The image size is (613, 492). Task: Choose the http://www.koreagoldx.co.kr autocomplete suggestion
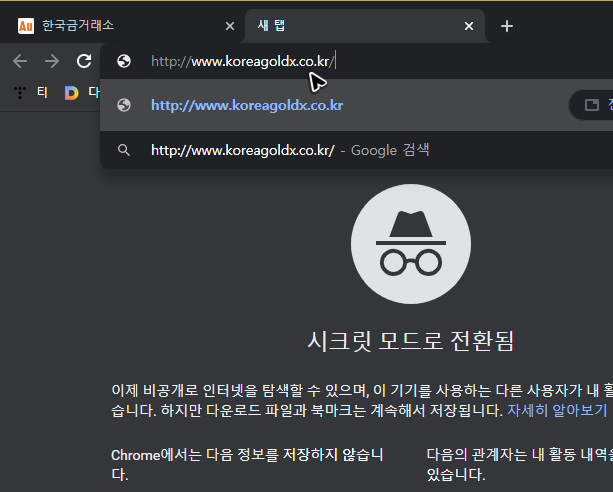(x=357, y=105)
